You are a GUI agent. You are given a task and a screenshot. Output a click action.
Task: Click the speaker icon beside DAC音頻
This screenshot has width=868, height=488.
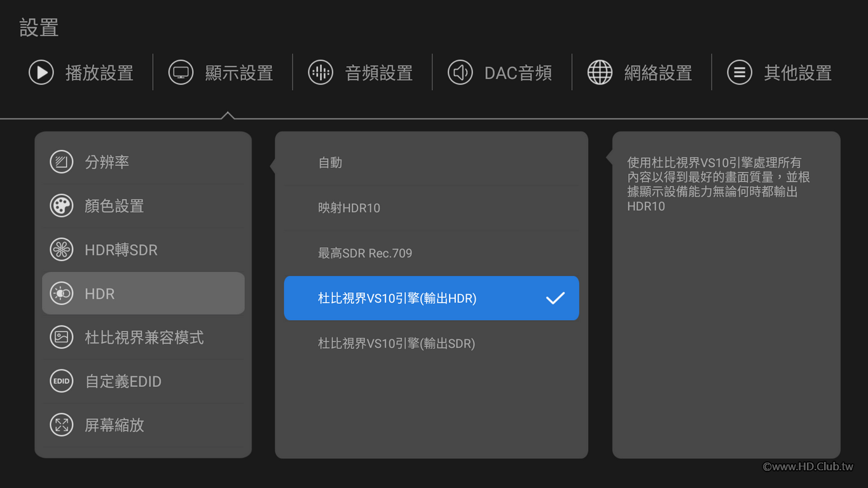pyautogui.click(x=460, y=72)
